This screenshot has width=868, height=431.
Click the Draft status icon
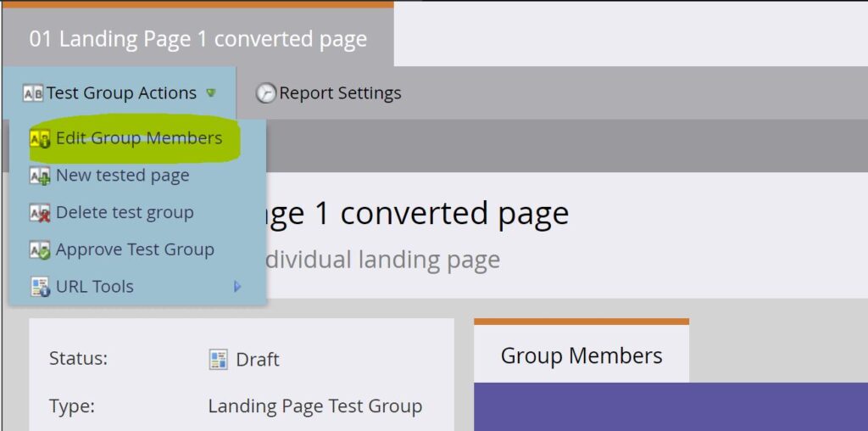219,359
